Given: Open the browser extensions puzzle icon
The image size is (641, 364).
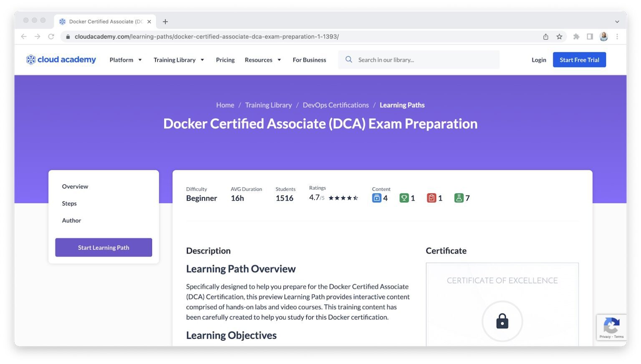Looking at the screenshot, I should point(576,36).
